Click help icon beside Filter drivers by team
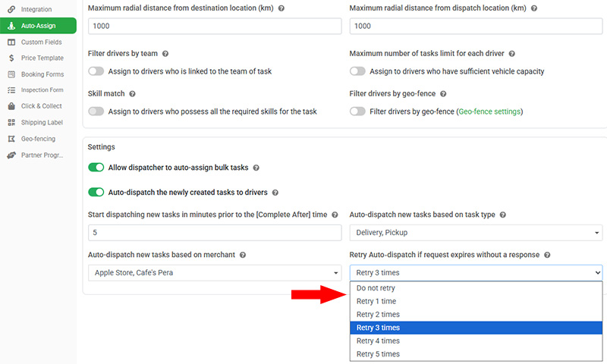This screenshot has height=364, width=607. coord(165,55)
